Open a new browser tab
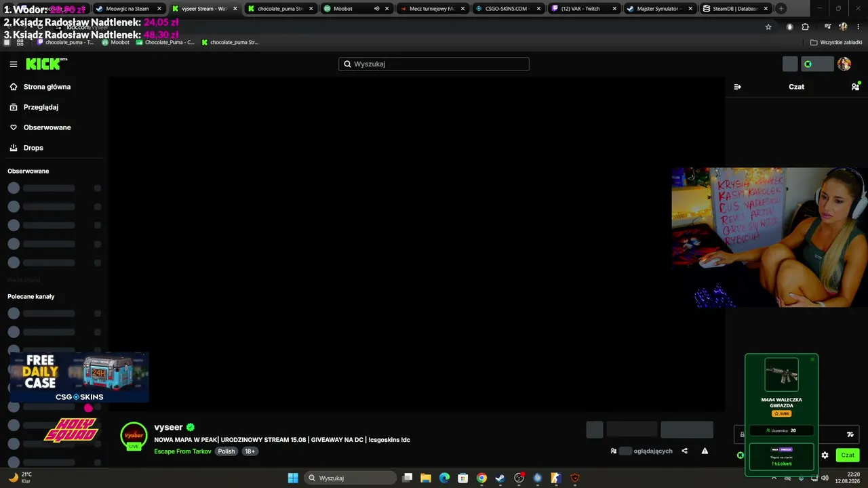This screenshot has width=868, height=488. (781, 9)
